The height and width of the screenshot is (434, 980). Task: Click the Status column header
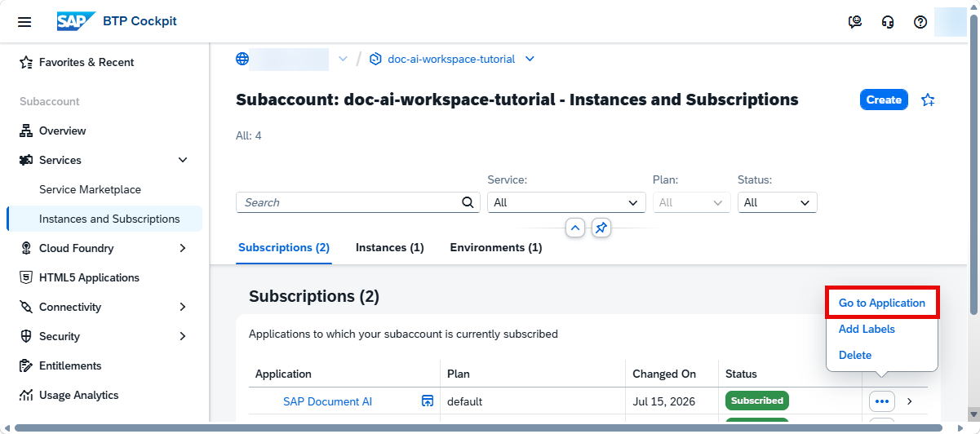pos(741,374)
